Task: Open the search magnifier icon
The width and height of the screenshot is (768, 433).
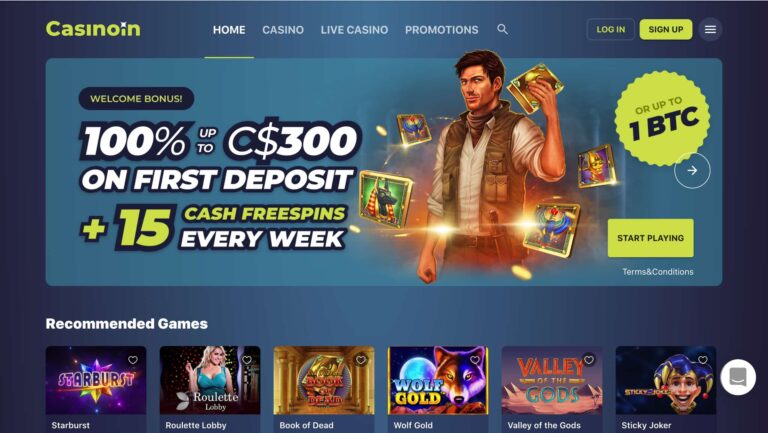Action: click(x=502, y=29)
